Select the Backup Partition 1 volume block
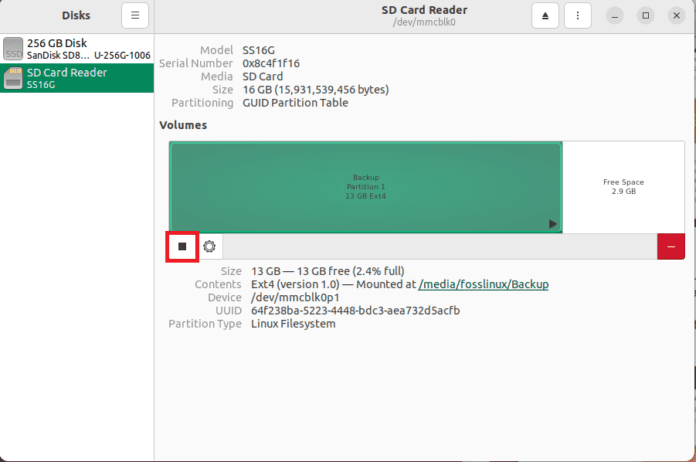 click(x=365, y=187)
